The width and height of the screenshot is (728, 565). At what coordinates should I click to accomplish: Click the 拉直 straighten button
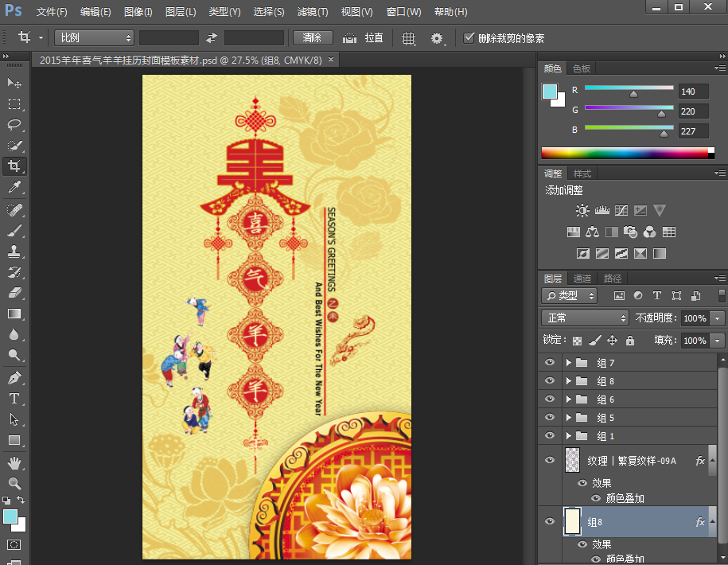click(x=363, y=38)
